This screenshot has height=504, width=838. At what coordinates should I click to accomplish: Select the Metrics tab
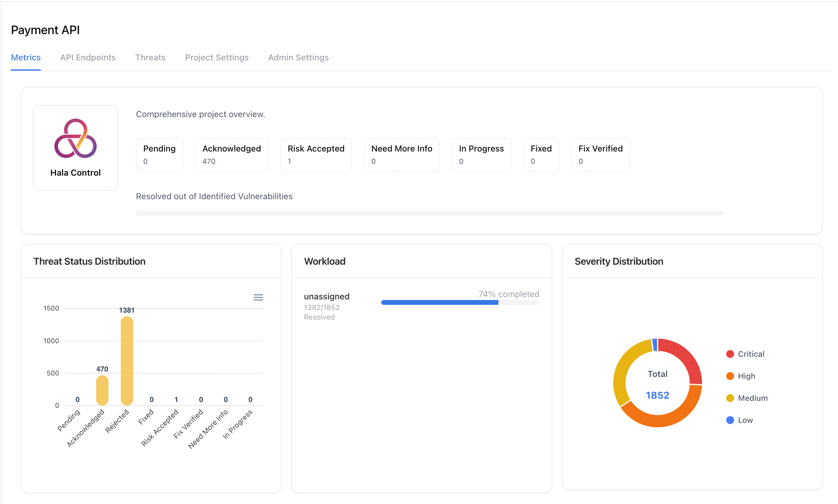coord(26,57)
